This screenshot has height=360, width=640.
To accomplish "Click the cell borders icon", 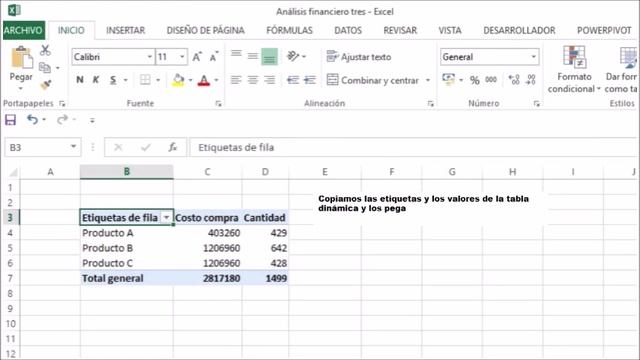I will coord(145,80).
